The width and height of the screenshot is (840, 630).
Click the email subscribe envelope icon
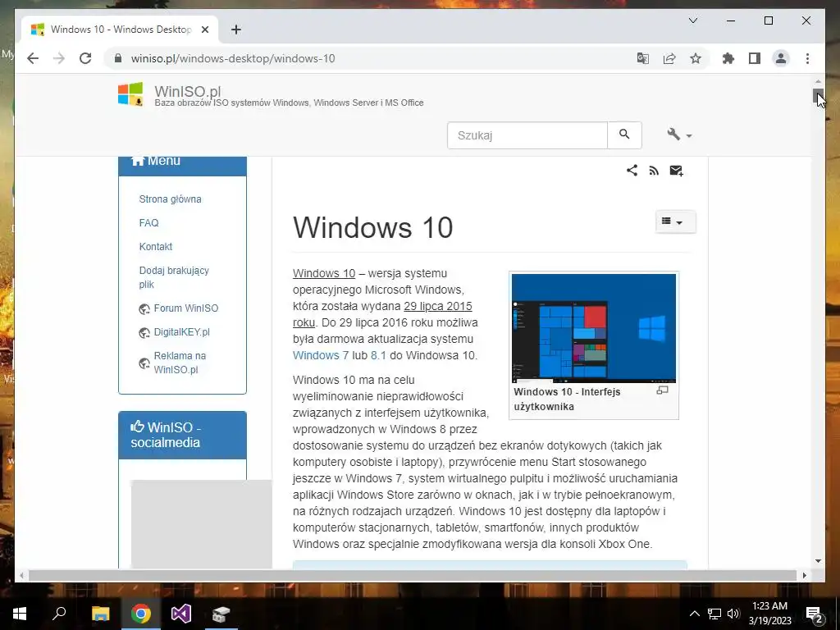tap(676, 171)
